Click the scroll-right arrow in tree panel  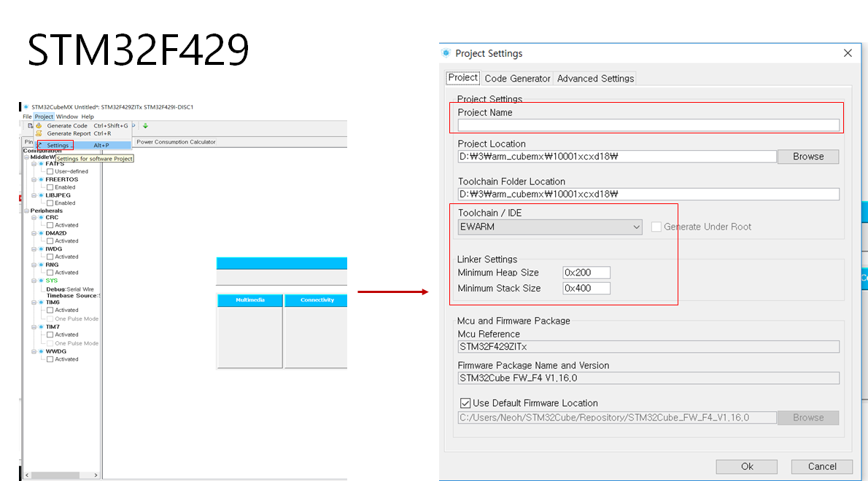(x=96, y=475)
